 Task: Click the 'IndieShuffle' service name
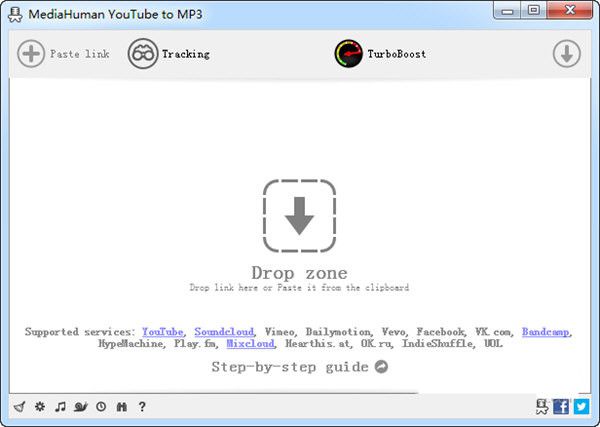(x=437, y=343)
